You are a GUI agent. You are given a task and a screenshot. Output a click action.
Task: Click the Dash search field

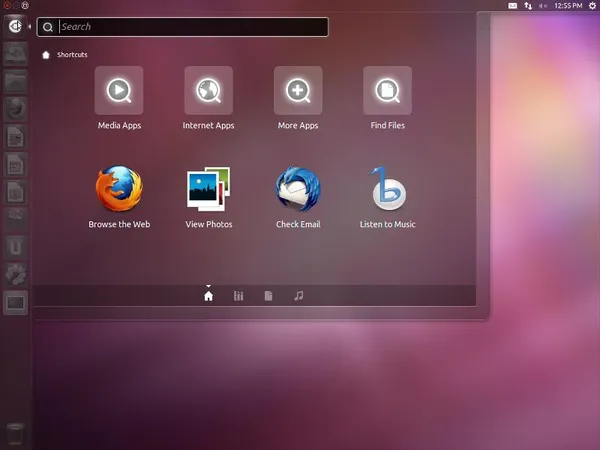183,27
